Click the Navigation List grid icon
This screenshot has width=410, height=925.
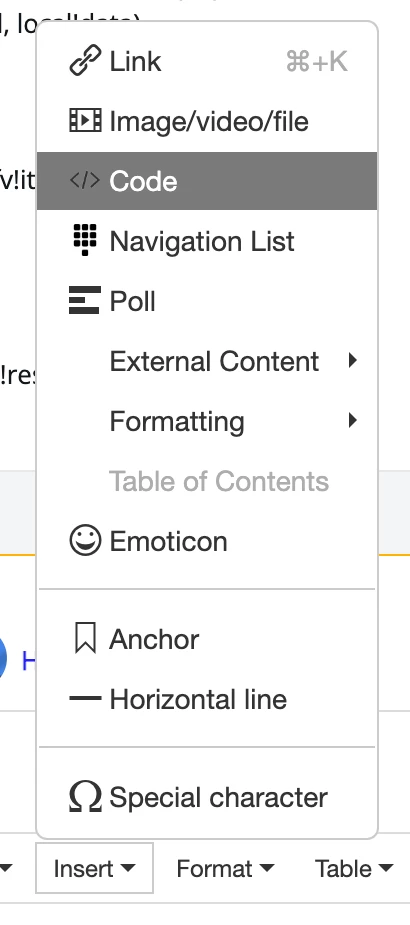[85, 241]
